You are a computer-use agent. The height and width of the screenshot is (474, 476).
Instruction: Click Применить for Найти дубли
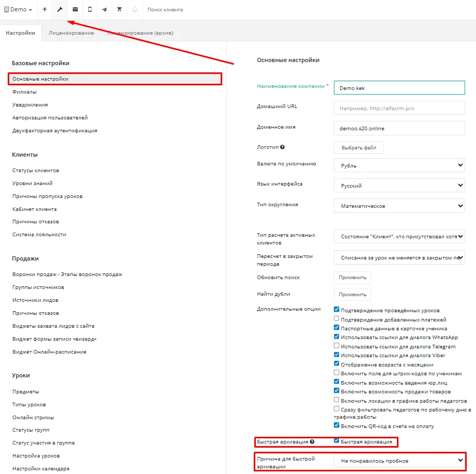(x=352, y=295)
